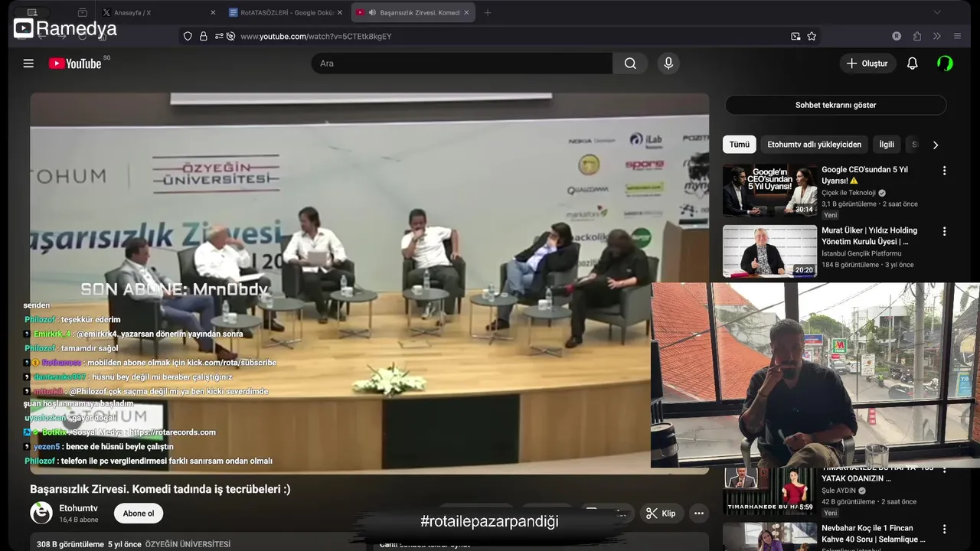
Task: Click the 16,4 B abone subscriber count
Action: click(x=79, y=520)
